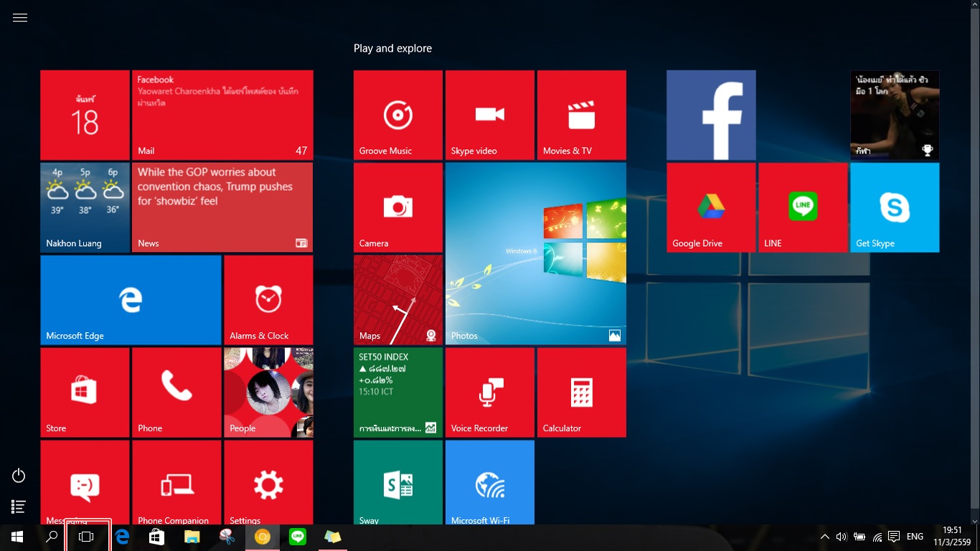Open the Facebook tile
The image size is (980, 551).
coord(711,115)
